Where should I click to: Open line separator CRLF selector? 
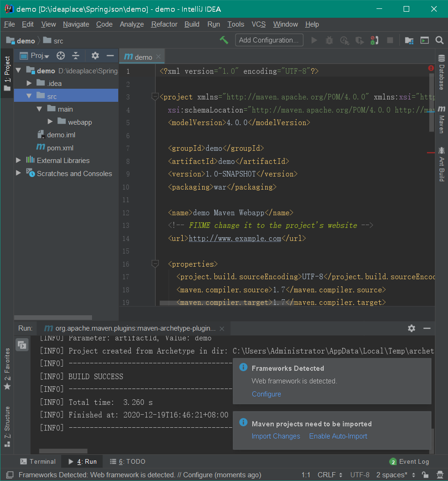tap(330, 475)
